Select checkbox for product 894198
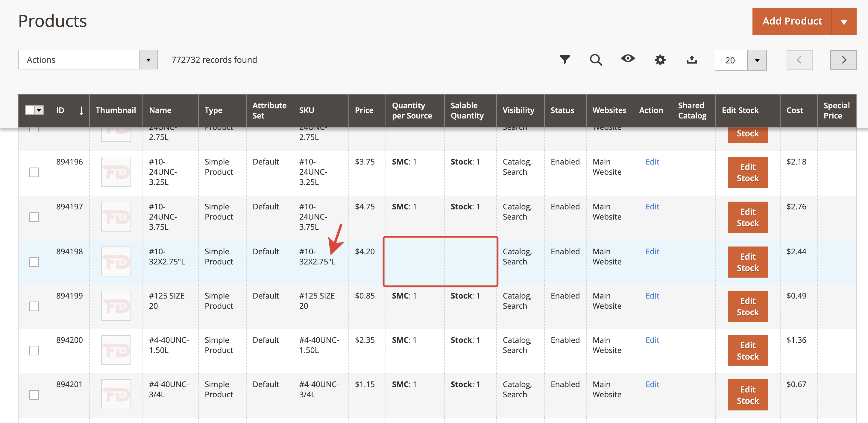 coord(34,262)
